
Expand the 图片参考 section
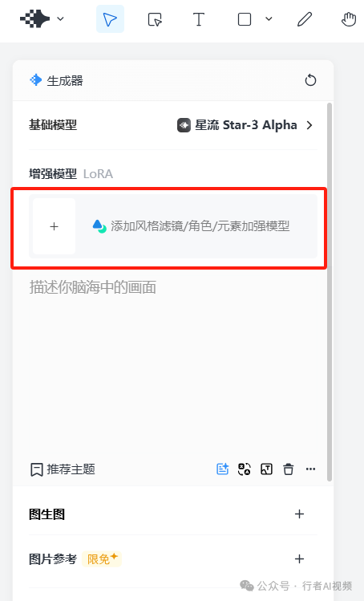point(299,558)
